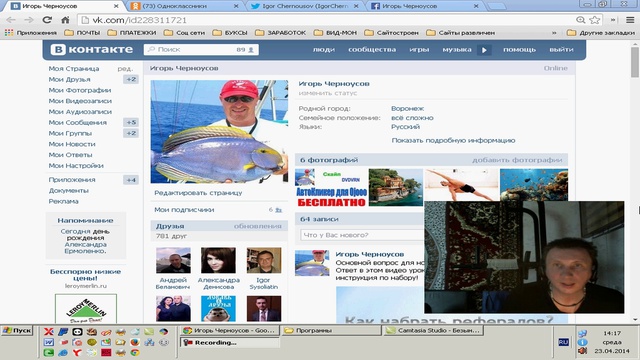The width and height of the screenshot is (640, 360).
Task: Open Yandex browser icon in quick launch
Action: coord(77,352)
